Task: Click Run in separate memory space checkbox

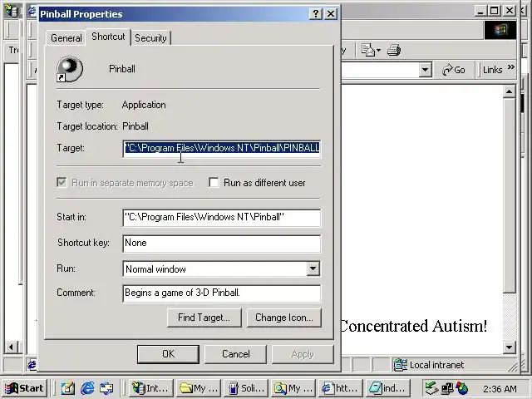Action: (x=62, y=183)
